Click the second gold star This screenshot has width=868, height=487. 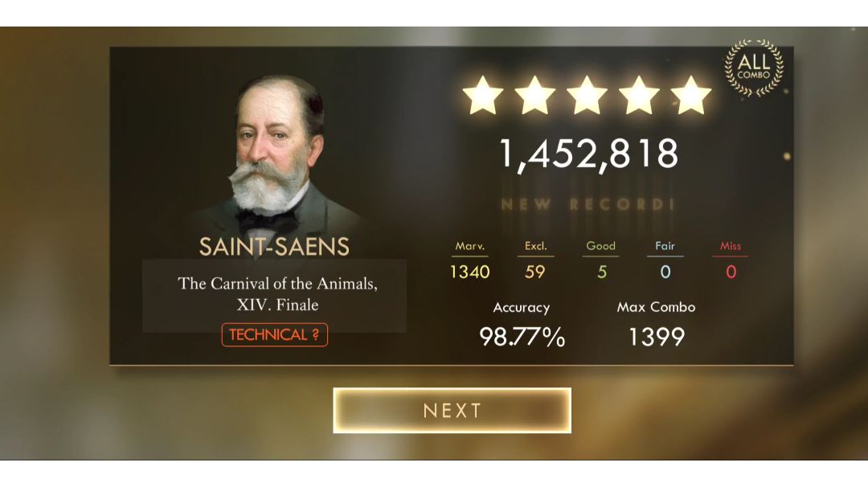tap(534, 96)
